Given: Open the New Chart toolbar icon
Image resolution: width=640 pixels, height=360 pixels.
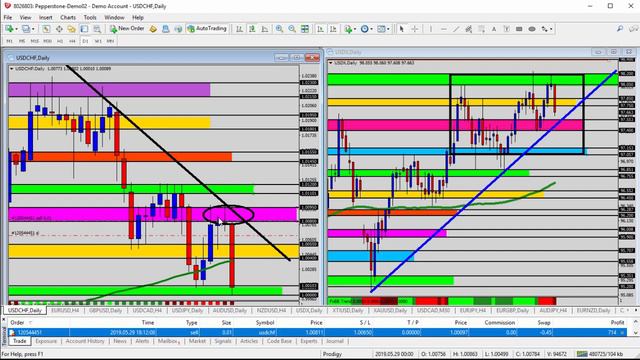Looking at the screenshot, I should [9, 29].
